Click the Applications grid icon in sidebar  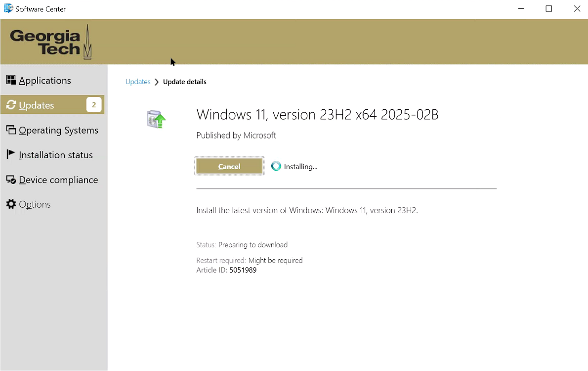tap(11, 80)
